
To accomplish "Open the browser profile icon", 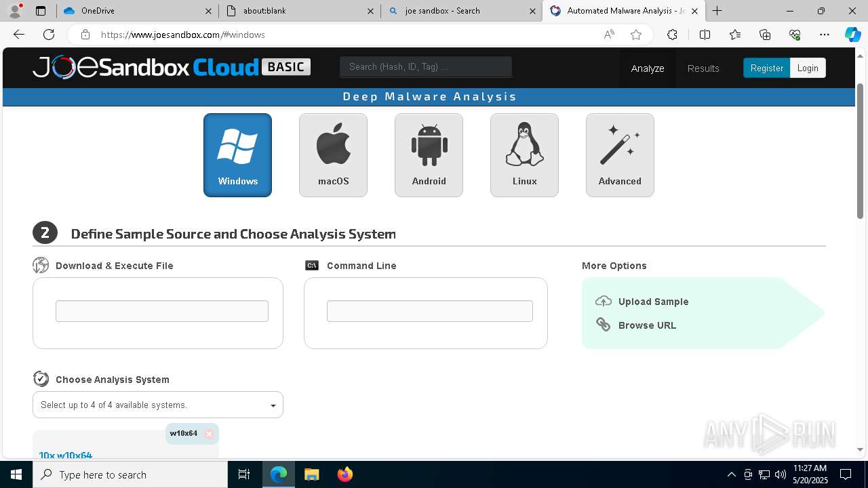I will (14, 11).
